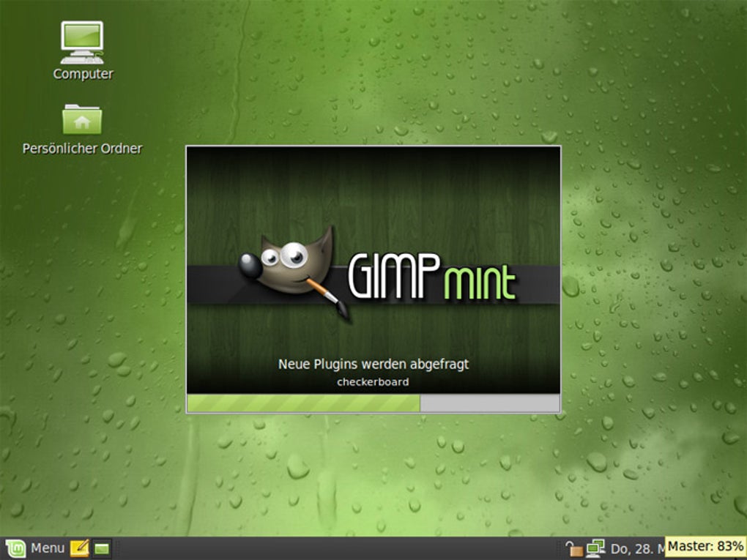
Task: Open the Linux Mint Menu button
Action: [35, 548]
